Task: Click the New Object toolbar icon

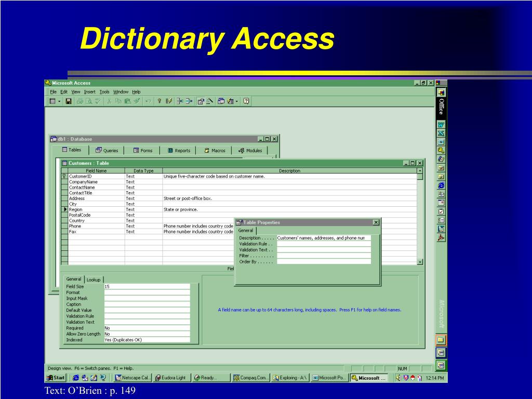Action: tap(230, 101)
